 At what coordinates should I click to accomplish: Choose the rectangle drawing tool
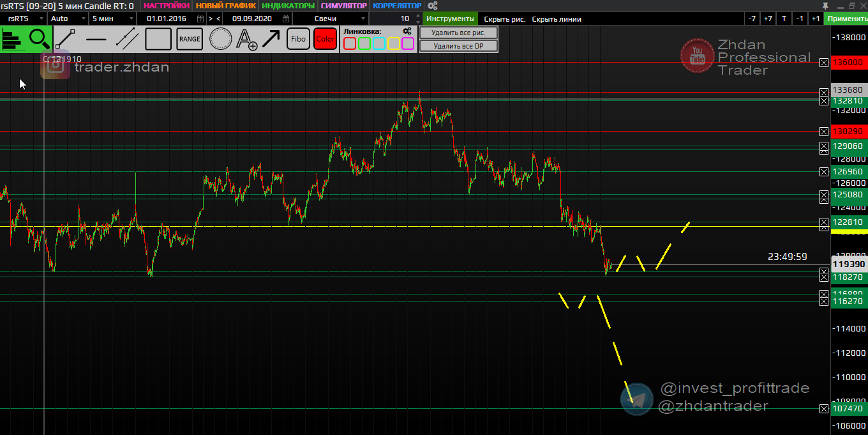click(x=158, y=39)
